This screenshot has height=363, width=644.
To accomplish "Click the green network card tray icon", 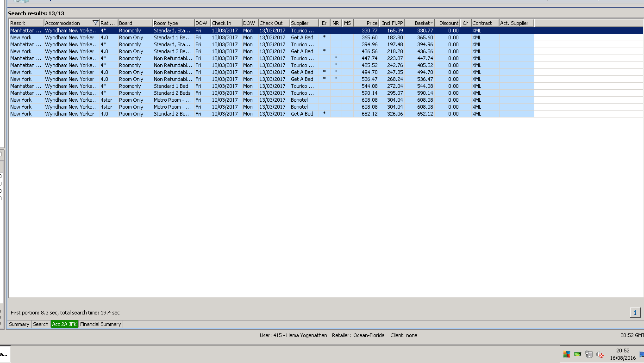I will [x=578, y=355].
